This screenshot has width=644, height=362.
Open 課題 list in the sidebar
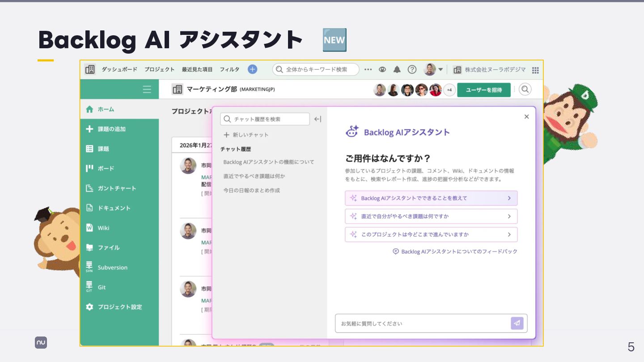(x=119, y=149)
